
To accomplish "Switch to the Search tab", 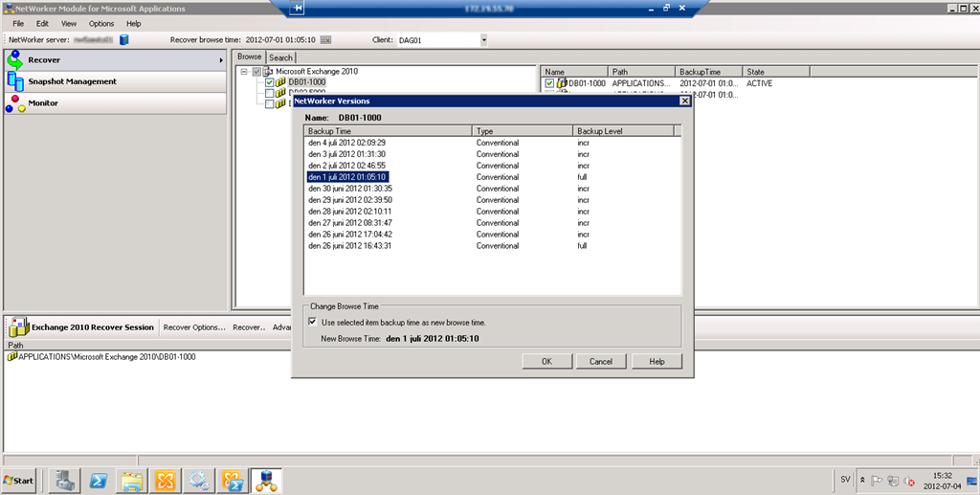I will (280, 57).
